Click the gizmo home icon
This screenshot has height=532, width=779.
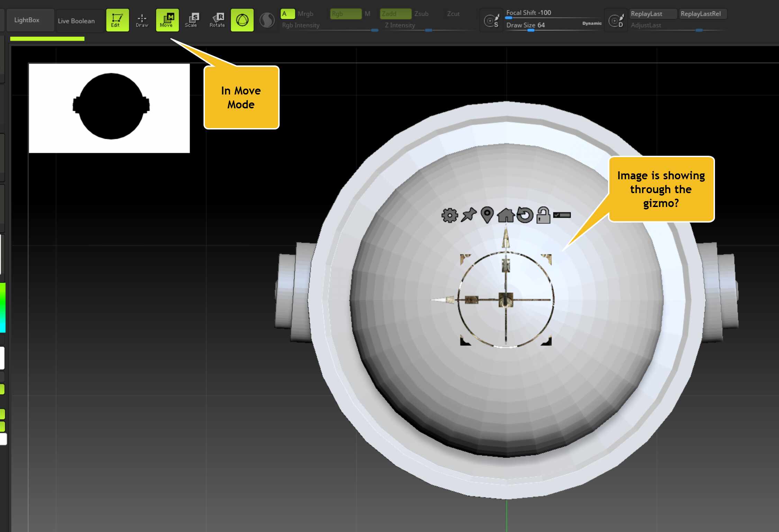506,215
